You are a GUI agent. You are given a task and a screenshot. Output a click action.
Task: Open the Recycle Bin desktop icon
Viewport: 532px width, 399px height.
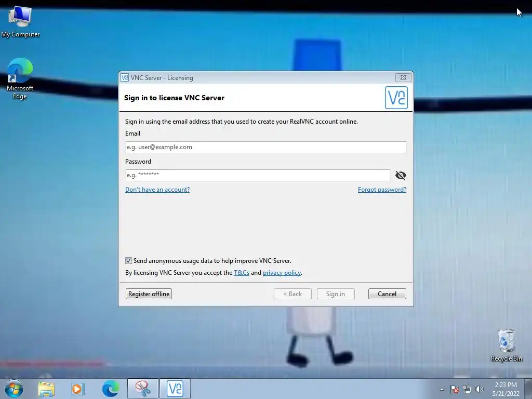[x=506, y=345]
